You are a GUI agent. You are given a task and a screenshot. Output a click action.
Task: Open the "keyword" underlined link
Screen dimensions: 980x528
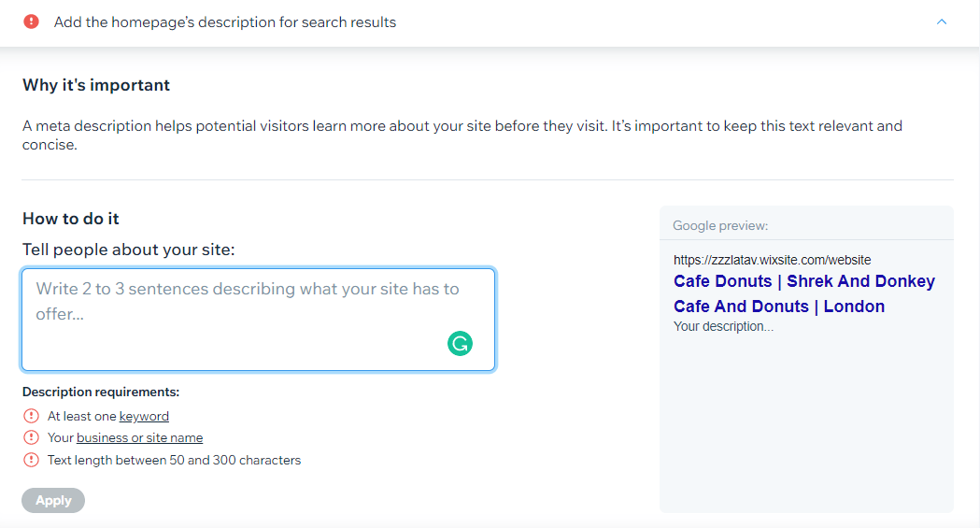point(144,416)
